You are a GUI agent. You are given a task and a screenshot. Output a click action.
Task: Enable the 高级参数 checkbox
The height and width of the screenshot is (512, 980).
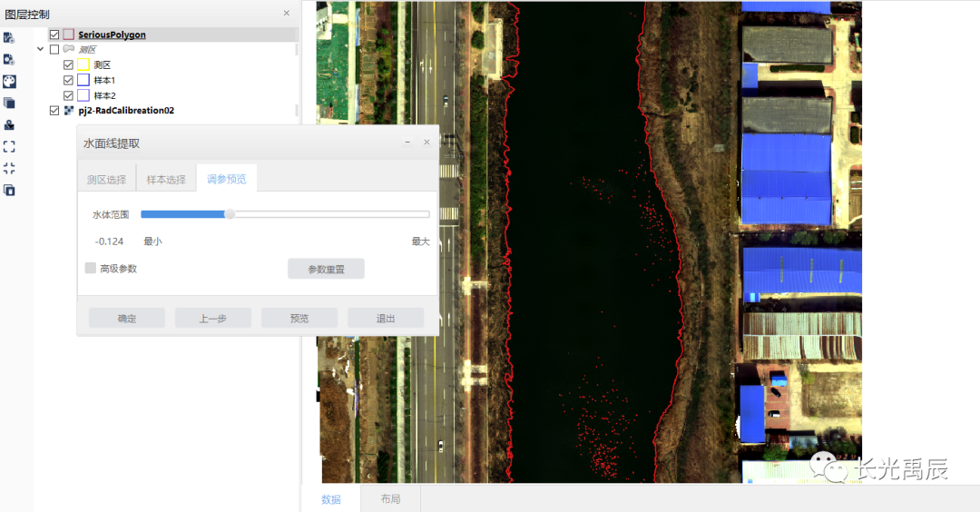point(90,269)
